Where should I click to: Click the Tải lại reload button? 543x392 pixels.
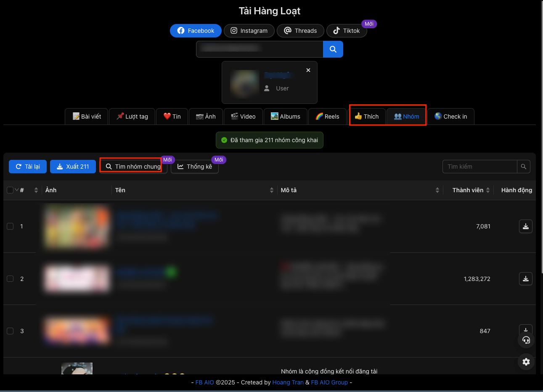(x=28, y=167)
